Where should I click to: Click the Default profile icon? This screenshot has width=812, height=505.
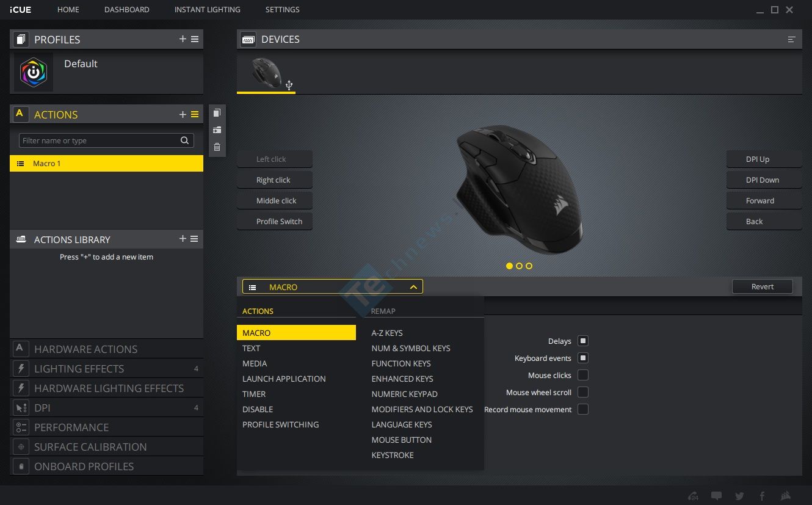point(34,72)
